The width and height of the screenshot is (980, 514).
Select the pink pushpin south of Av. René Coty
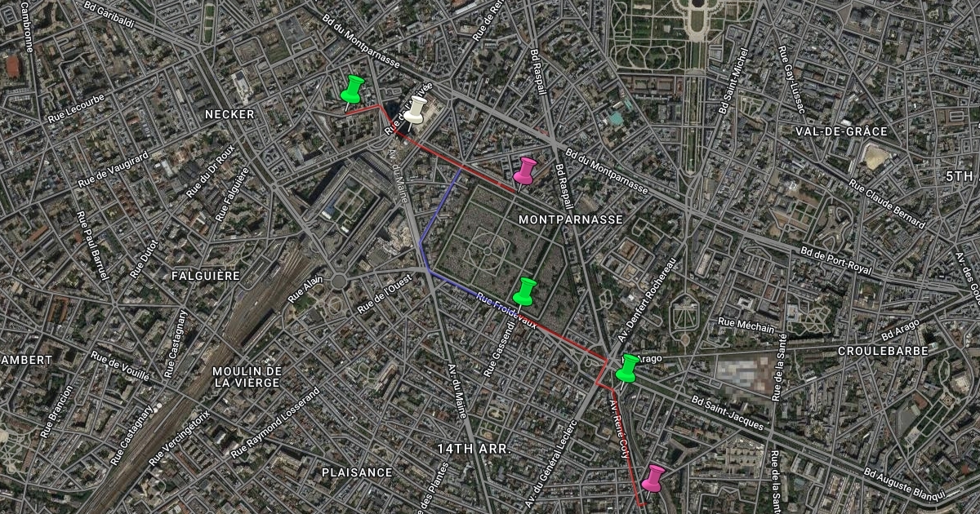[x=653, y=478]
